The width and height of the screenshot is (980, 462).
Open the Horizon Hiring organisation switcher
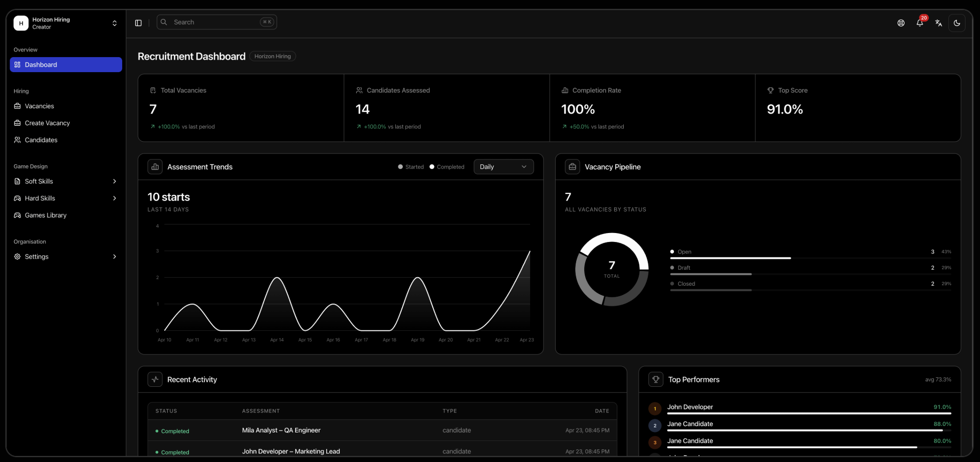(66, 23)
